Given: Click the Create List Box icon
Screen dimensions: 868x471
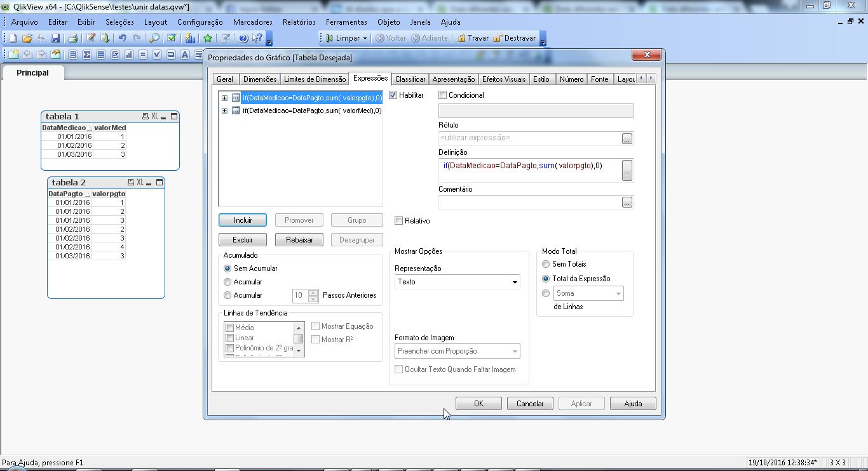Looking at the screenshot, I should pos(73,55).
